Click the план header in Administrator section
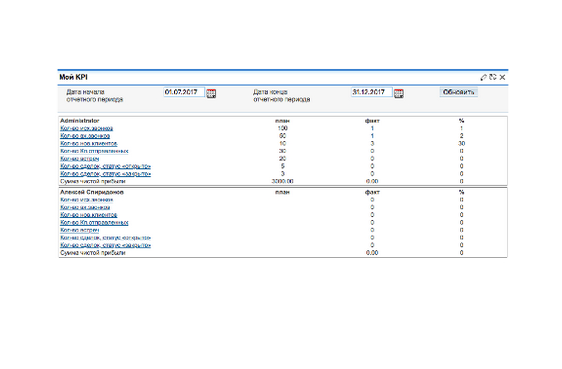 pos(282,121)
